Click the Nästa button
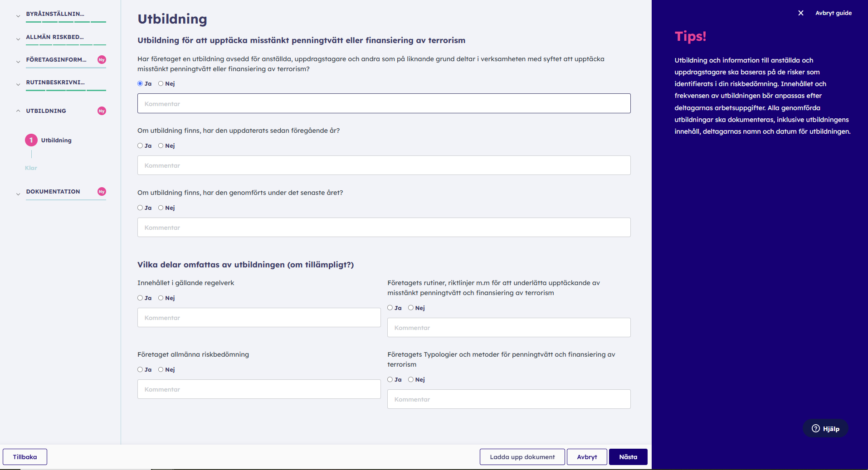The width and height of the screenshot is (868, 470). pyautogui.click(x=628, y=457)
